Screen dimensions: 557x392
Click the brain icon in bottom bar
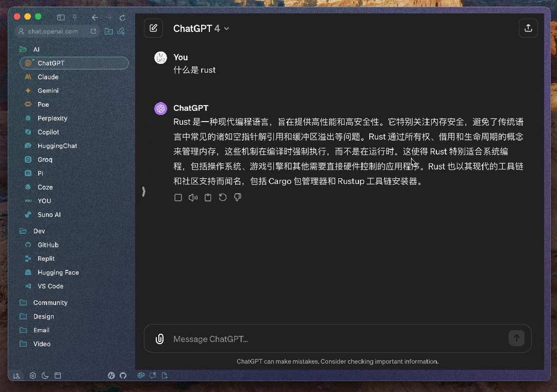(x=141, y=376)
